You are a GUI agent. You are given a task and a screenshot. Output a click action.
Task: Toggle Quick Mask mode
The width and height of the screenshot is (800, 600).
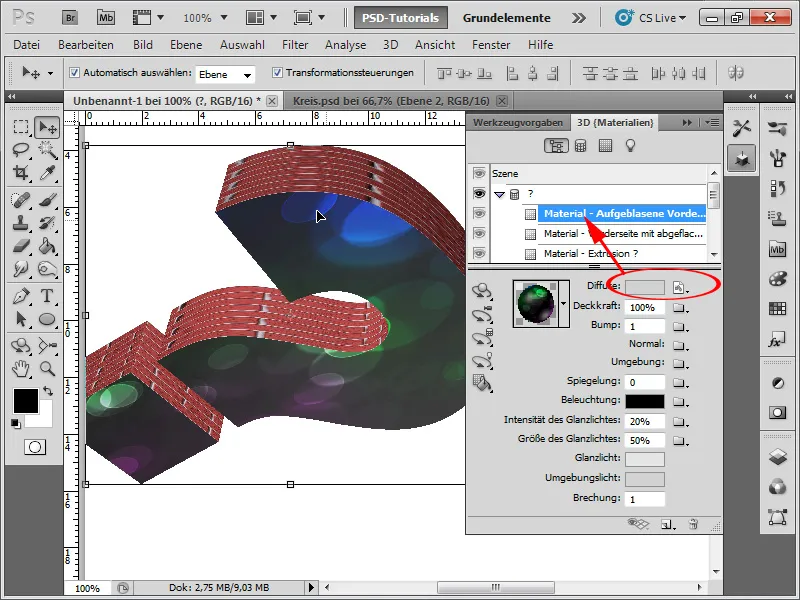tap(35, 447)
